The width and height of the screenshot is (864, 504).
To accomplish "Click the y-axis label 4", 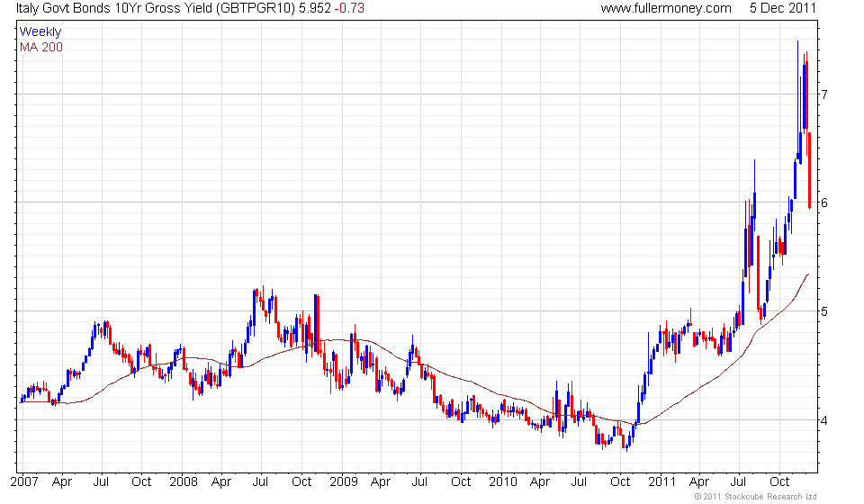I will (x=824, y=420).
